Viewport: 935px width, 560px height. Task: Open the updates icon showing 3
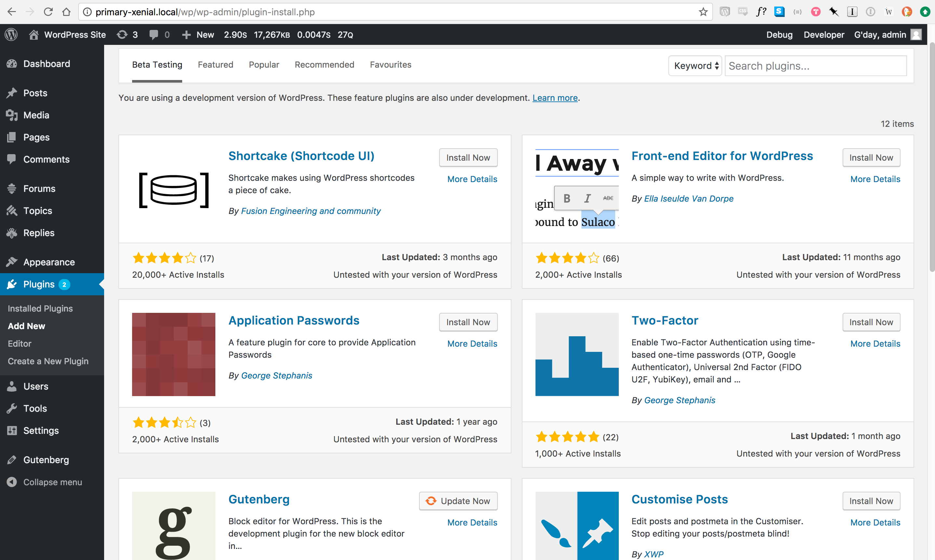click(127, 35)
